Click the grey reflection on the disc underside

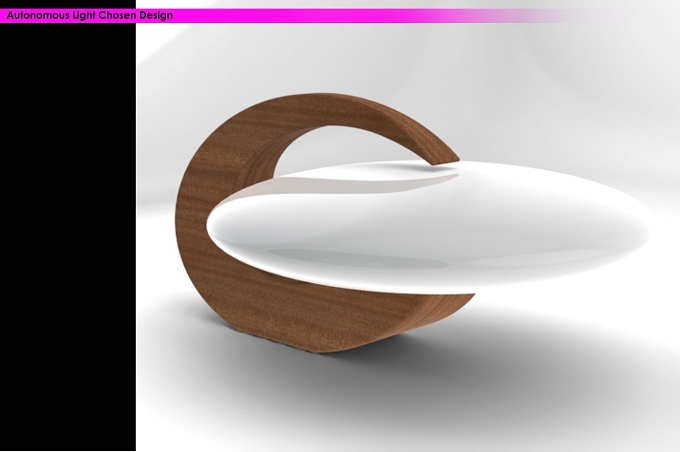tap(356, 258)
